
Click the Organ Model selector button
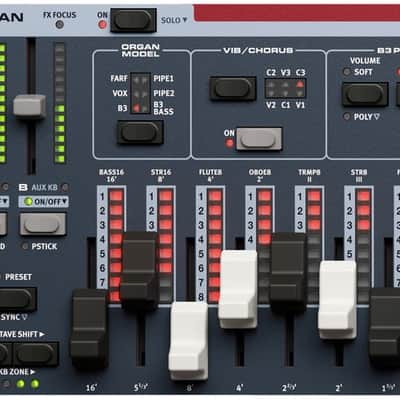tap(140, 132)
